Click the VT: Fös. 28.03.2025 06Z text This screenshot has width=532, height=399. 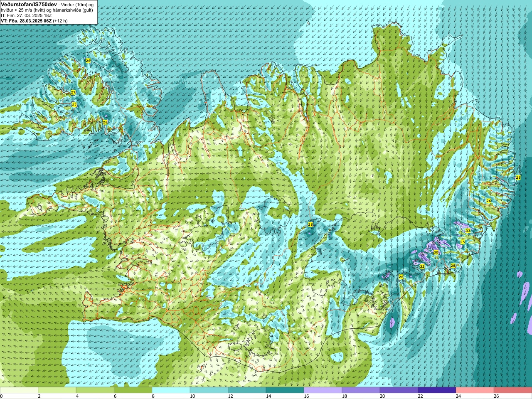point(26,20)
